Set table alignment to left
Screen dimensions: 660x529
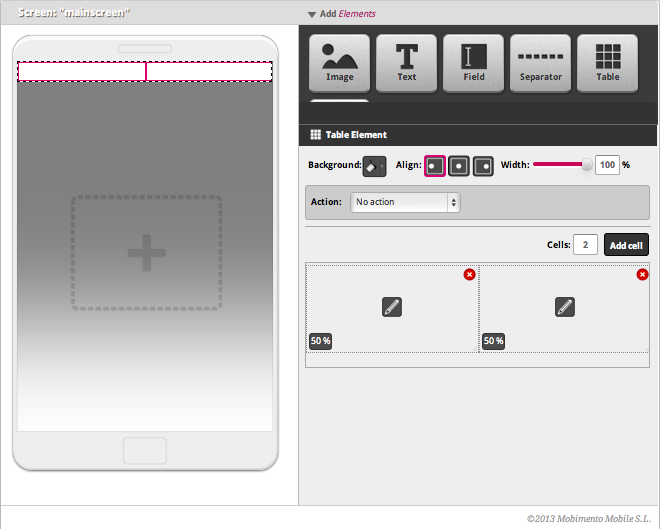(x=434, y=166)
